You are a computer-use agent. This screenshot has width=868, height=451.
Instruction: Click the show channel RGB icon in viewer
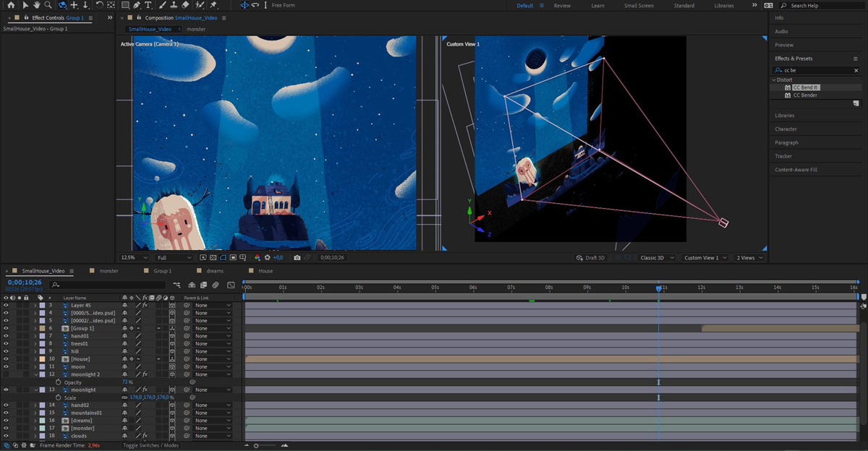coord(258,257)
